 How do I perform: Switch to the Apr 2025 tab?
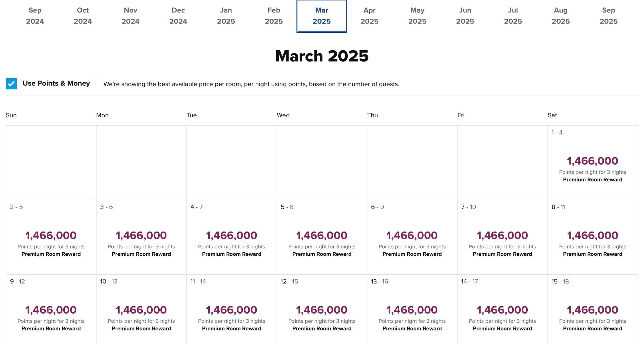(369, 16)
